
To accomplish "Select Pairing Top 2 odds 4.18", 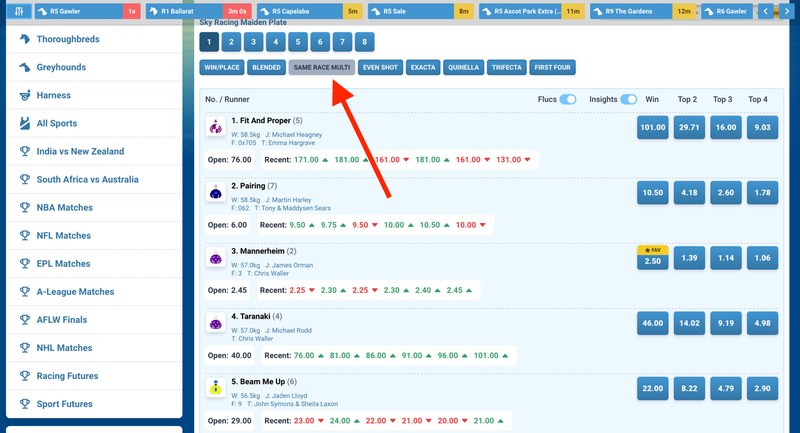I will point(689,193).
